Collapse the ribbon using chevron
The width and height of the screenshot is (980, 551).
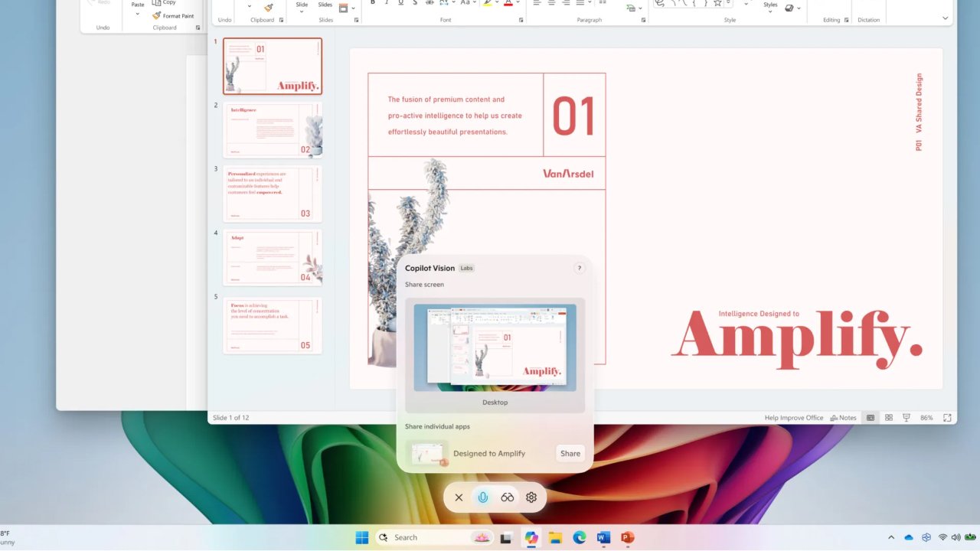tap(946, 18)
